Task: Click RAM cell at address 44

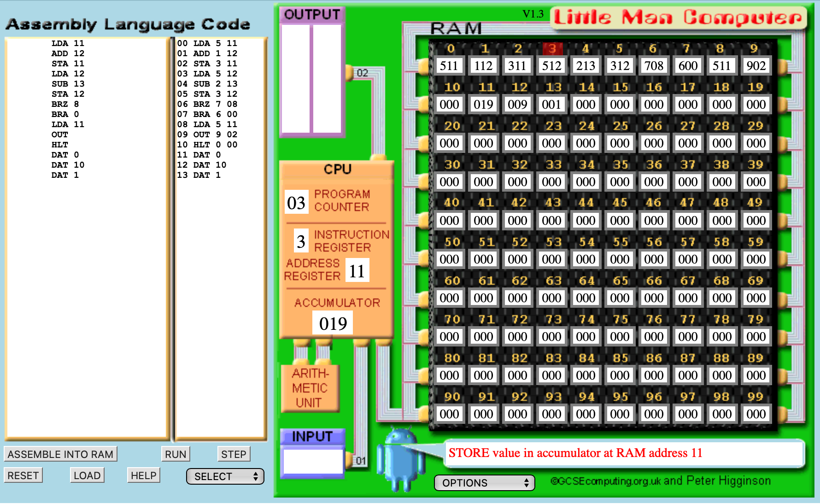Action: tap(586, 221)
